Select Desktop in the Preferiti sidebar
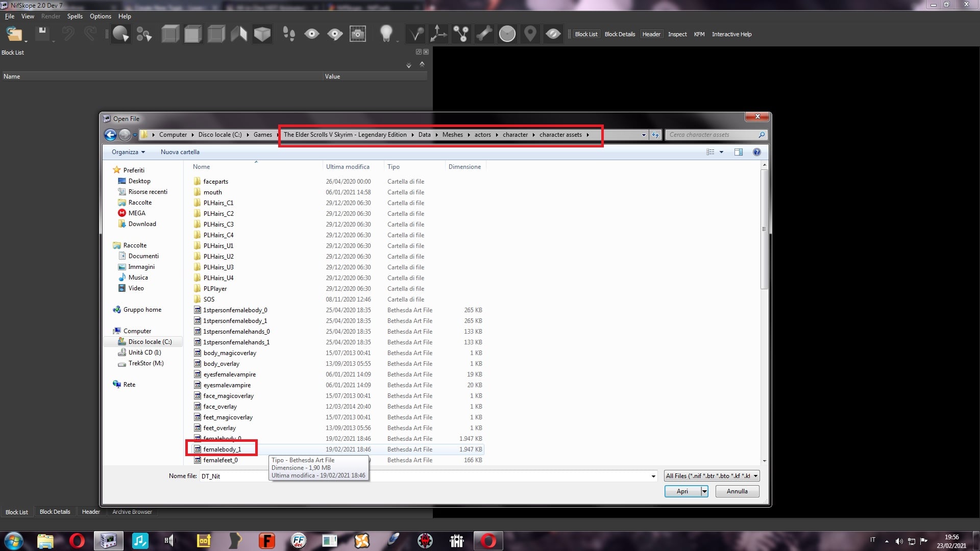980x551 pixels. click(139, 181)
